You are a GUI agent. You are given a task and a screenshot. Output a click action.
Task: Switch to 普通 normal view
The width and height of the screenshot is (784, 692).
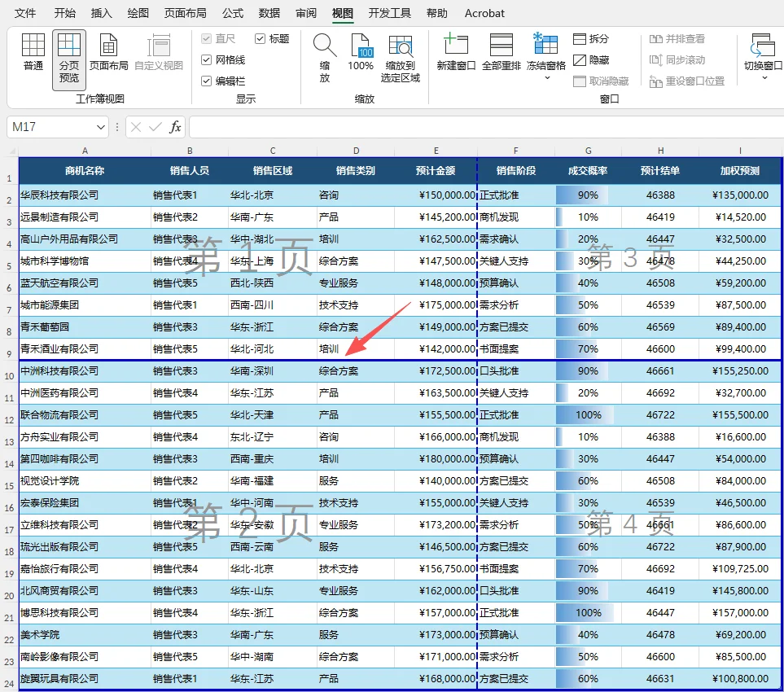33,52
